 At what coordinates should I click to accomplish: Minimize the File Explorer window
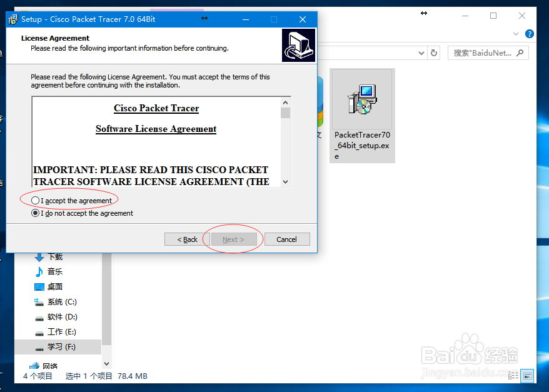[x=465, y=16]
